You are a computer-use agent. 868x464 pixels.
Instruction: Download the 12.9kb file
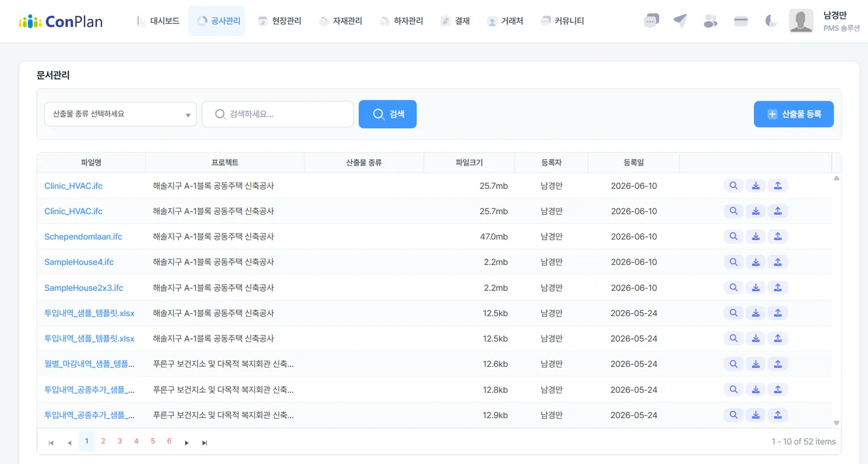(756, 415)
